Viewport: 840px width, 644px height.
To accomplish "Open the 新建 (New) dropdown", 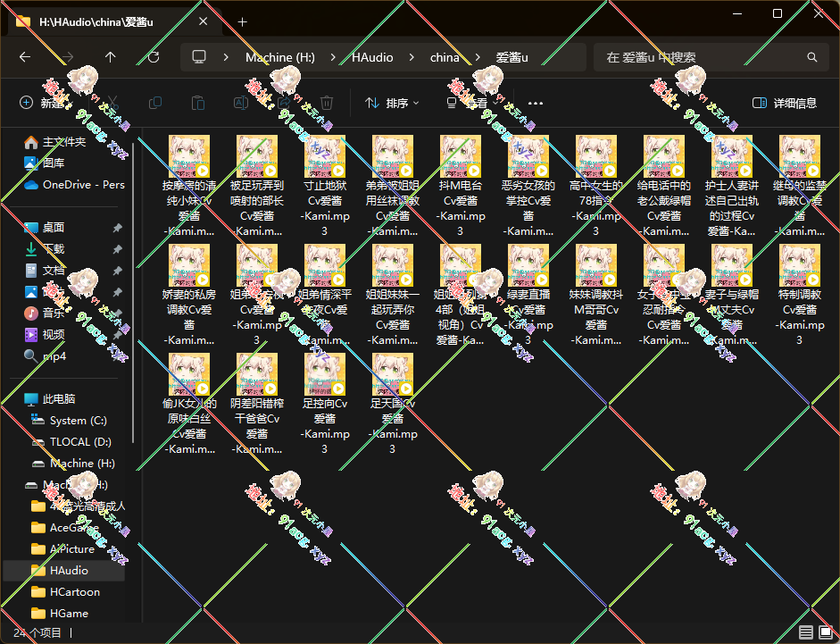I will point(46,103).
